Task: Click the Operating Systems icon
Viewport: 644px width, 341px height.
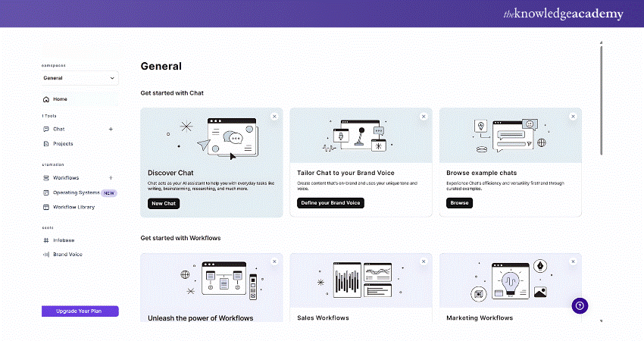Action: coord(46,192)
